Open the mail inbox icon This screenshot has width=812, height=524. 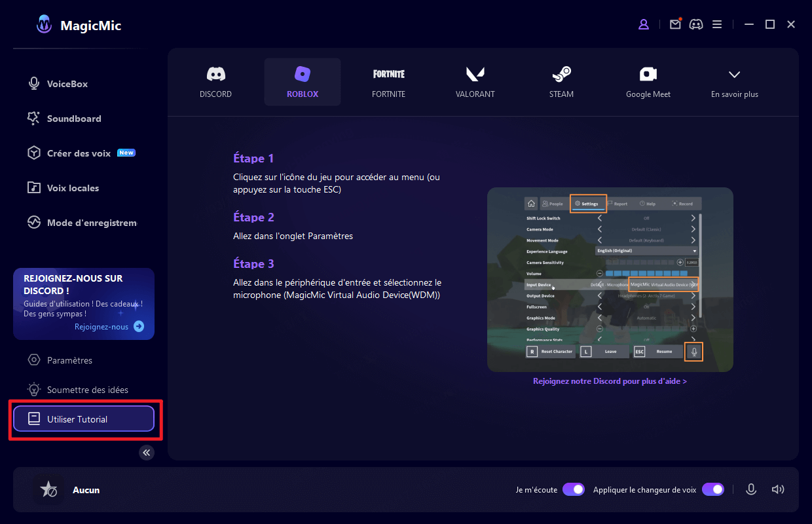pyautogui.click(x=675, y=24)
